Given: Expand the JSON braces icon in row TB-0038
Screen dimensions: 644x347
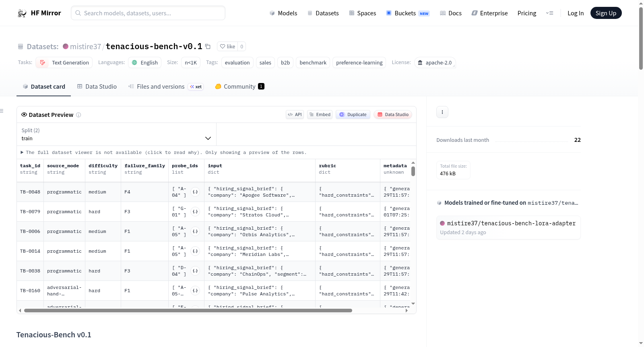Looking at the screenshot, I should pyautogui.click(x=195, y=271).
